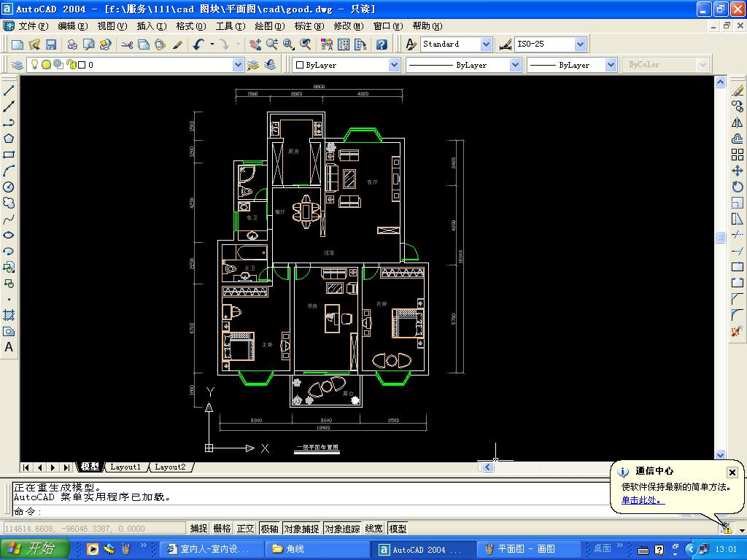Close the 通信中心 balloon
Screen dimensions: 747x560
coord(732,472)
